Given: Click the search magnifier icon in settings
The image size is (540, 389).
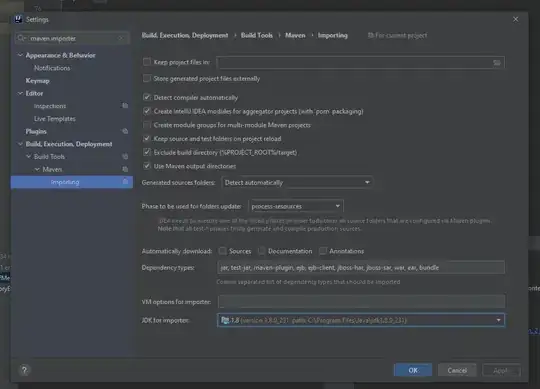Looking at the screenshot, I should pyautogui.click(x=22, y=38).
